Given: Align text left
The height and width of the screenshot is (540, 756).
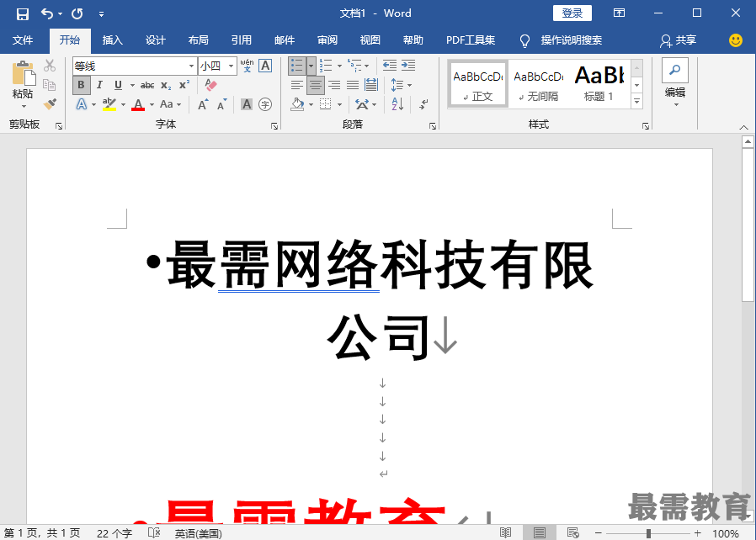Looking at the screenshot, I should [x=297, y=85].
